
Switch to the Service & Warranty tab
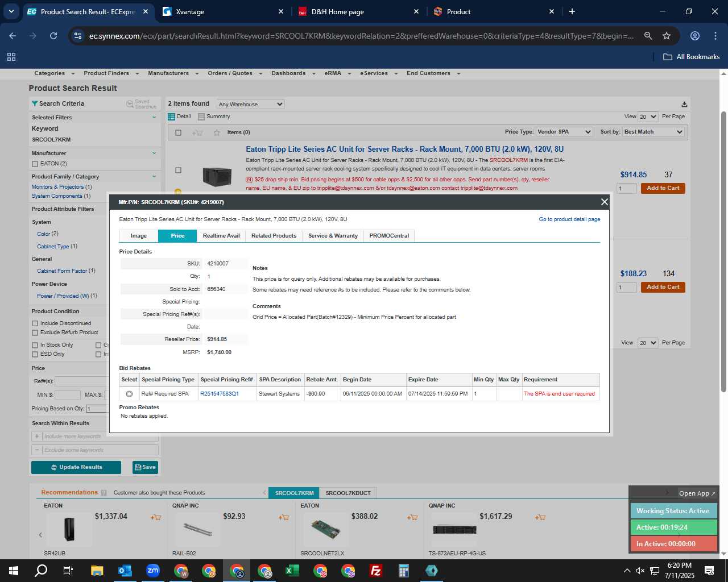pos(333,236)
